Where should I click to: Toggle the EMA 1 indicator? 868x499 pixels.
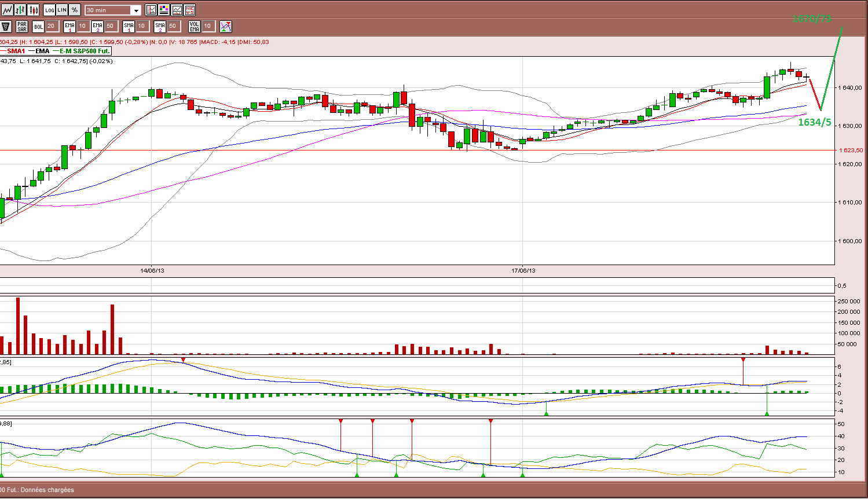[x=69, y=26]
